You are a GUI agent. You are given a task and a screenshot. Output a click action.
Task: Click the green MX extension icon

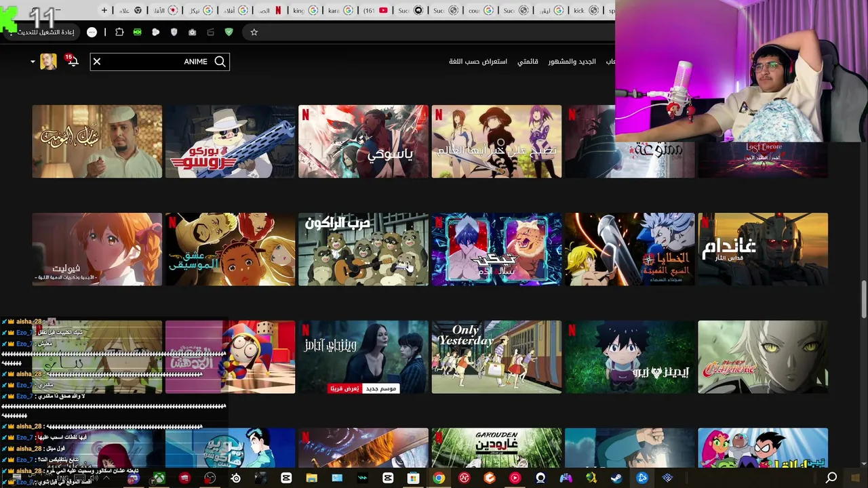pyautogui.click(x=138, y=32)
